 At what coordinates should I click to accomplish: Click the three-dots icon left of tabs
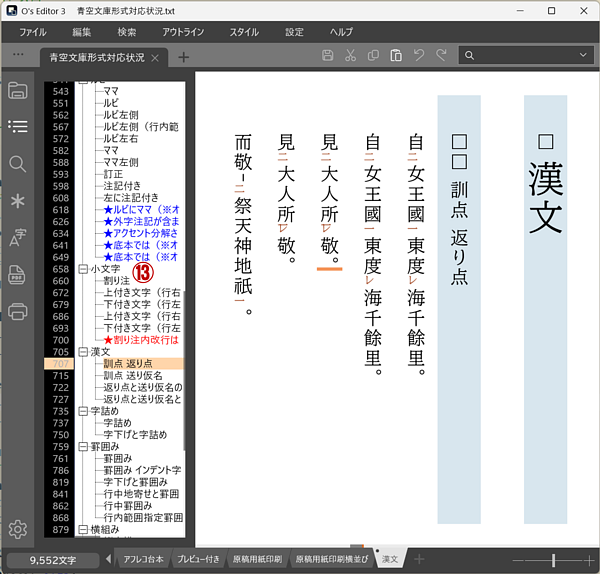point(18,54)
